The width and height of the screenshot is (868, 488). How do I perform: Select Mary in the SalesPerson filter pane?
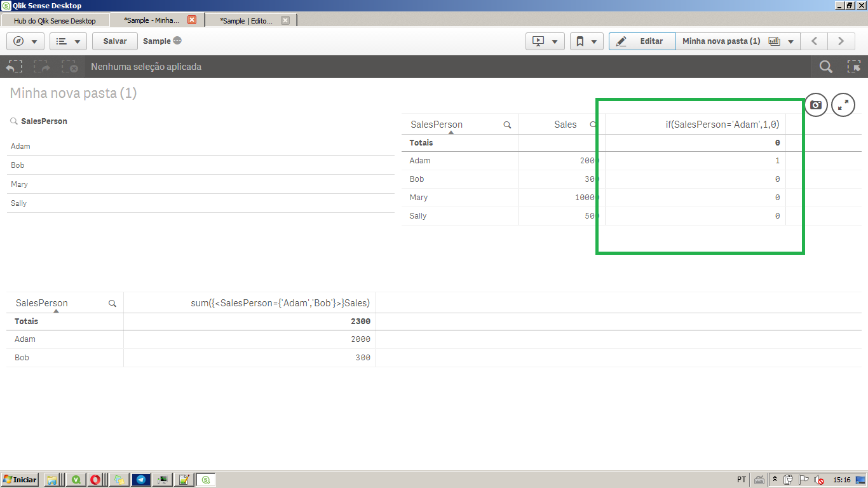tap(201, 184)
